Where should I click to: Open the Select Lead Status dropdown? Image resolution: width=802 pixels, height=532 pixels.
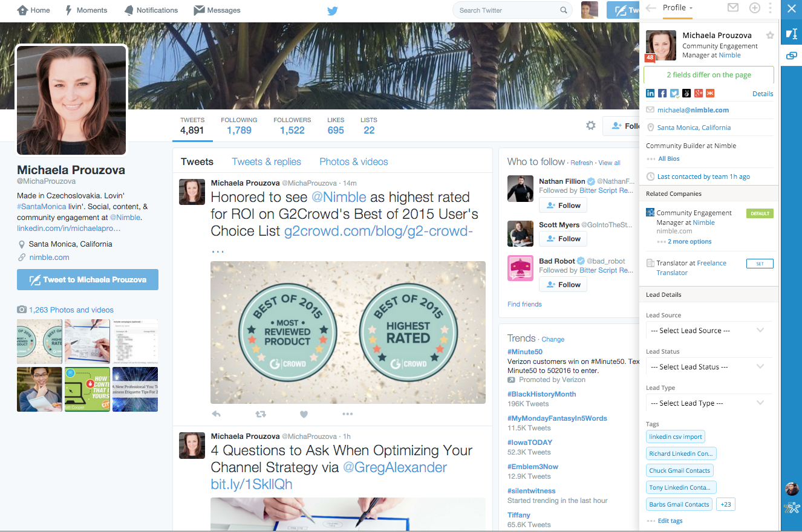[x=708, y=367]
